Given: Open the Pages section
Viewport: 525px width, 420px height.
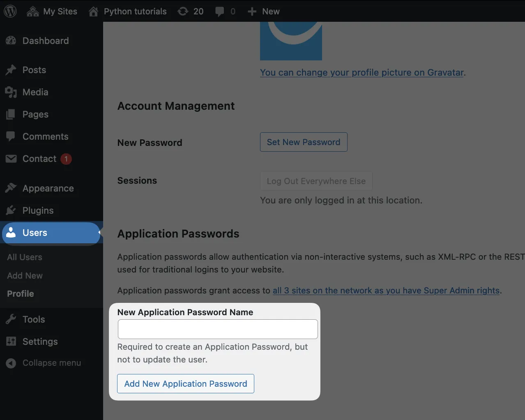Looking at the screenshot, I should (x=35, y=114).
